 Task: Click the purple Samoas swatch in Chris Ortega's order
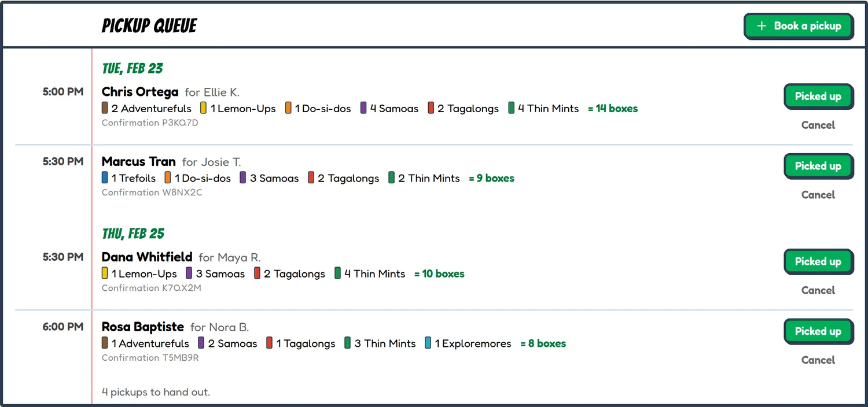(363, 108)
